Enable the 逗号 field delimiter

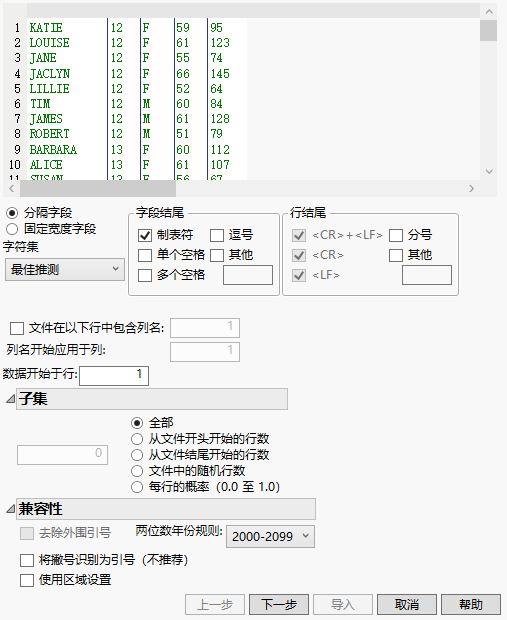(217, 235)
